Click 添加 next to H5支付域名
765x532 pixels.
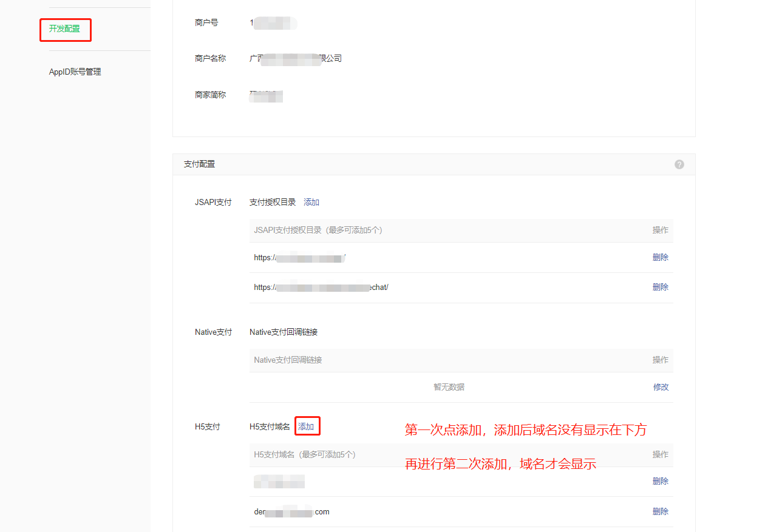(306, 426)
